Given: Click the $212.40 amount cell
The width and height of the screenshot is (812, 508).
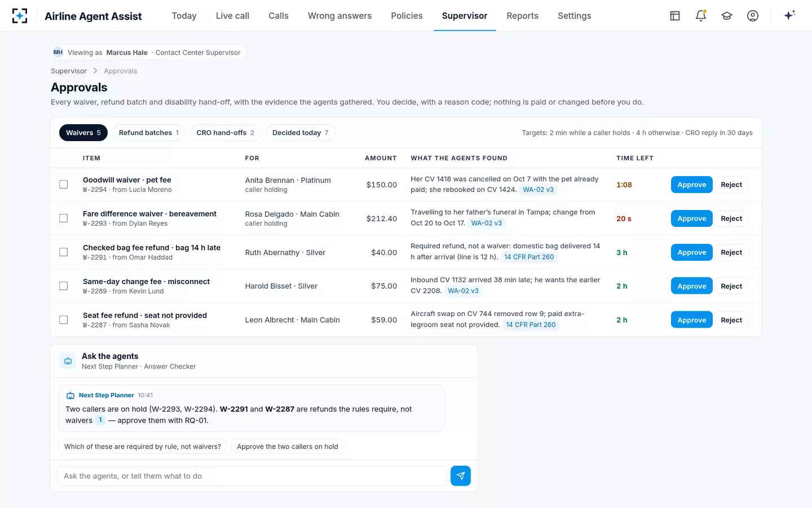Looking at the screenshot, I should [x=382, y=218].
